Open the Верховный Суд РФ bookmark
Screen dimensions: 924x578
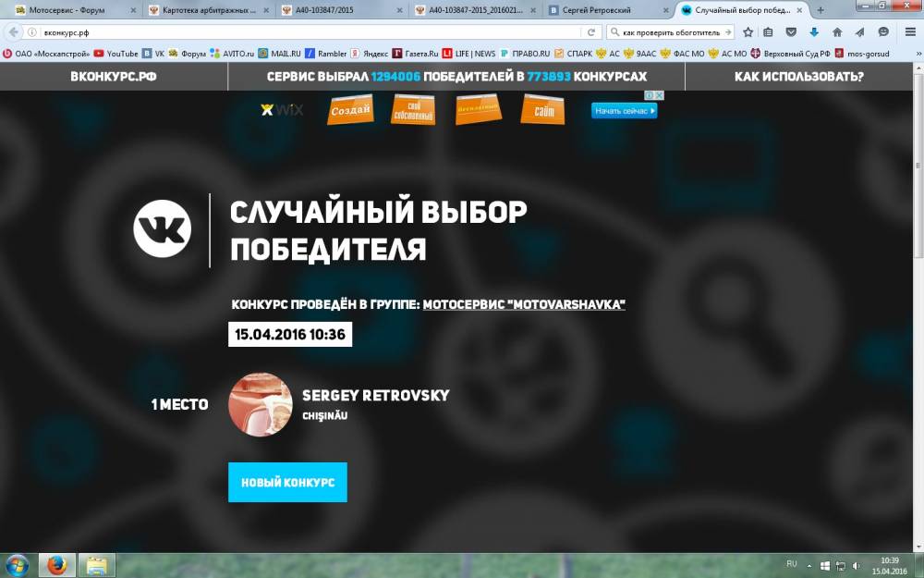click(x=790, y=54)
